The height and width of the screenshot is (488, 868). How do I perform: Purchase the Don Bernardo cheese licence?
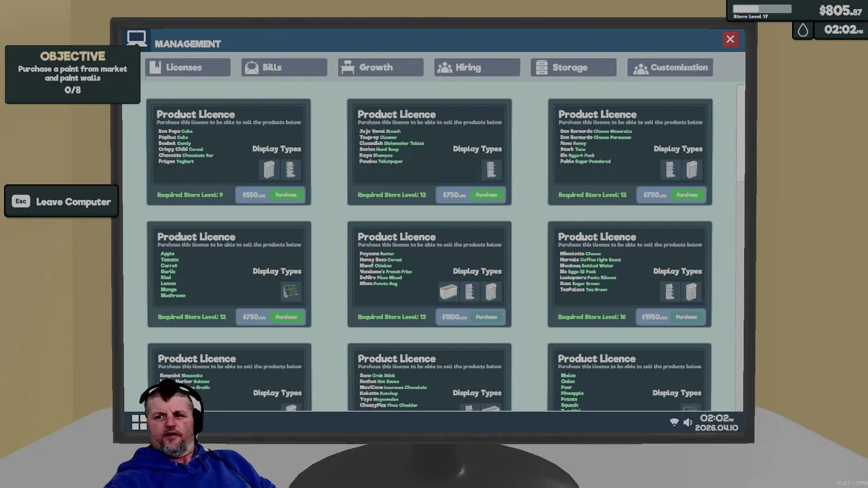click(x=686, y=195)
